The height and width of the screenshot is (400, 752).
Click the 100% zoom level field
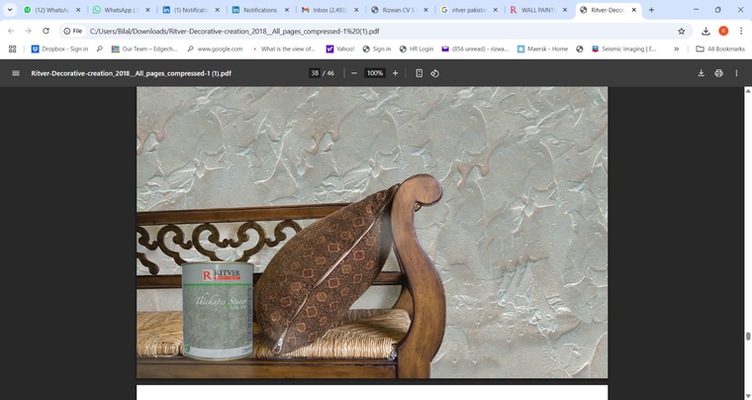pos(375,73)
